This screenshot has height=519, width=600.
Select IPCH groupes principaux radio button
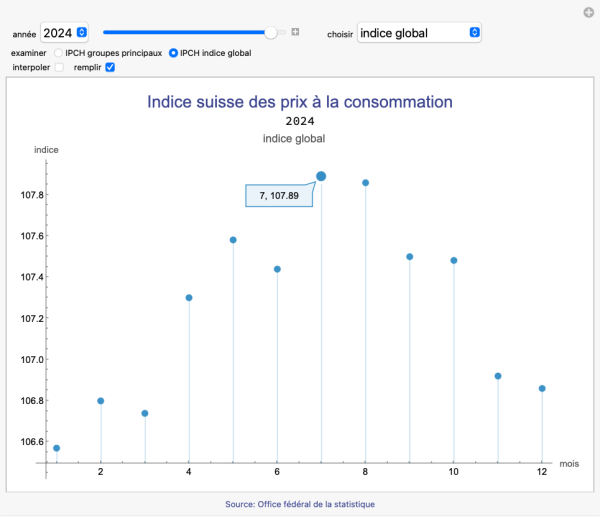(x=59, y=52)
